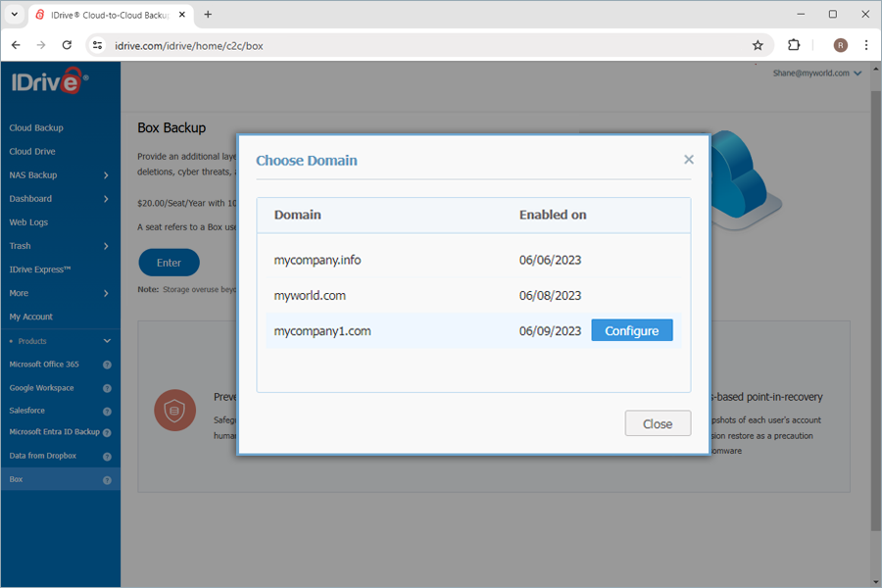Viewport: 882px width, 588px height.
Task: Click help icon next to Microsoft Entra ID Backup
Action: pyautogui.click(x=107, y=433)
